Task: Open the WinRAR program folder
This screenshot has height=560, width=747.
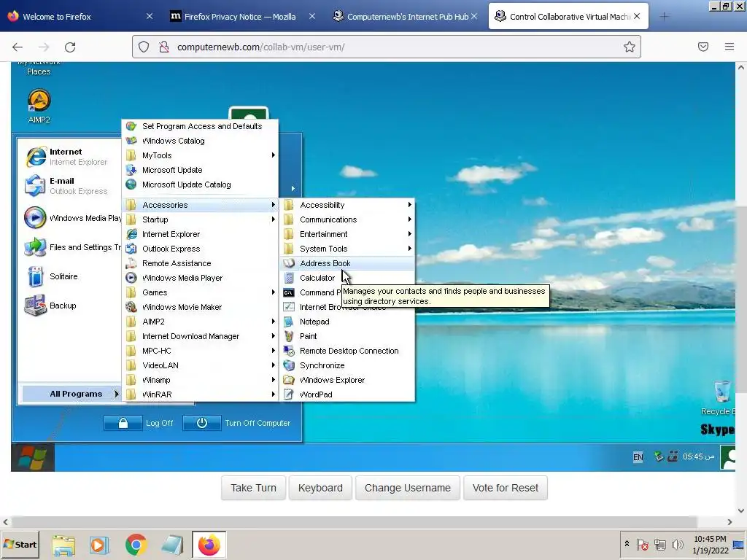Action: pos(201,394)
